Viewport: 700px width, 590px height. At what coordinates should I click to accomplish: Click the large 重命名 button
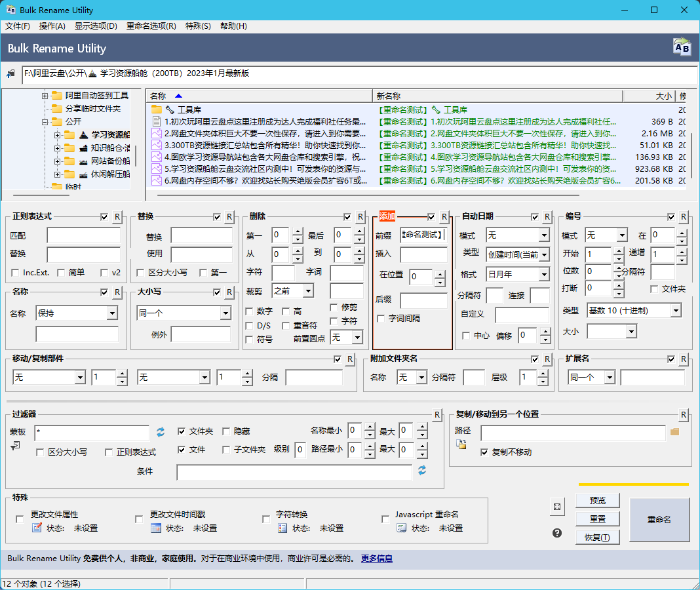tap(659, 520)
